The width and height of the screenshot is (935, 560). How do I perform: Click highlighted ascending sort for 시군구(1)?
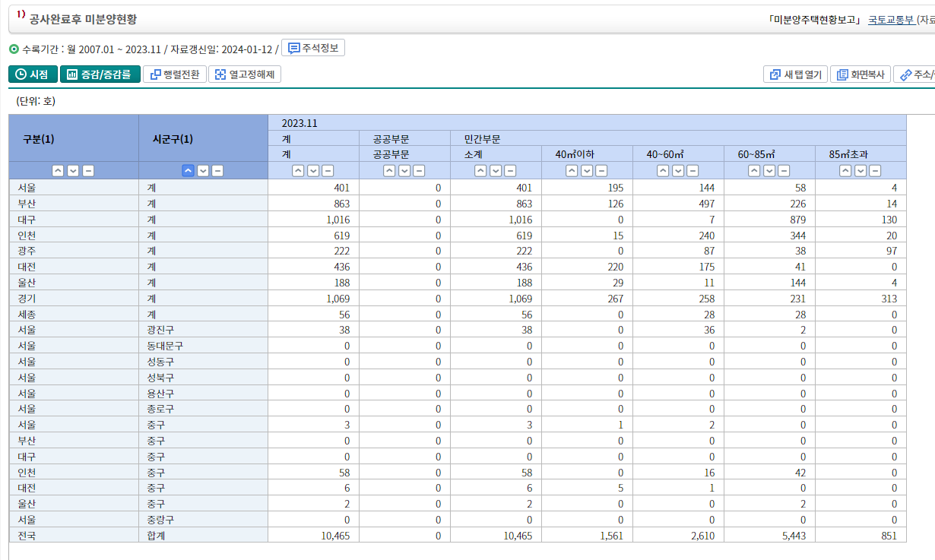tap(188, 171)
